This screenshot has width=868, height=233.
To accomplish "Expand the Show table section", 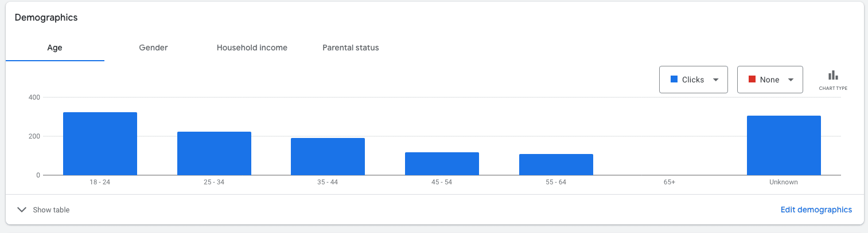I will pos(44,210).
